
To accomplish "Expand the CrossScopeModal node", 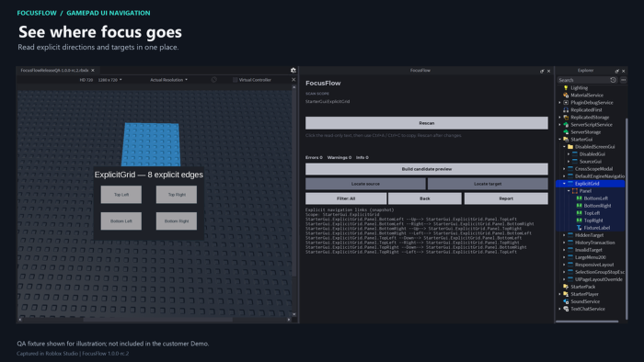I will 564,169.
